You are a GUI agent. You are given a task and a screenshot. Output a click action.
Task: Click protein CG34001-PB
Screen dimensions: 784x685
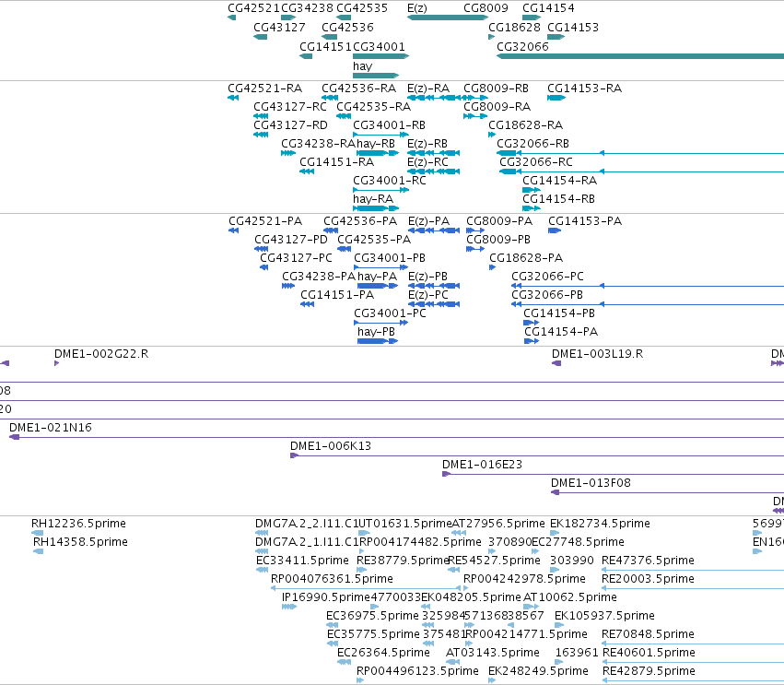[390, 259]
